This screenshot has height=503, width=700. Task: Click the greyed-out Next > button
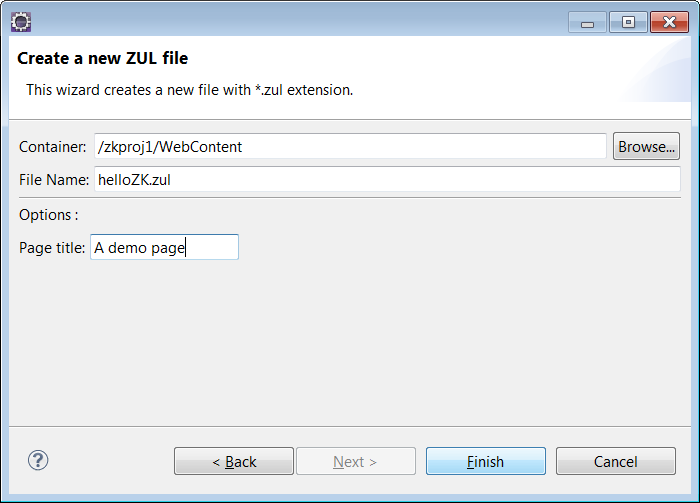tap(356, 461)
